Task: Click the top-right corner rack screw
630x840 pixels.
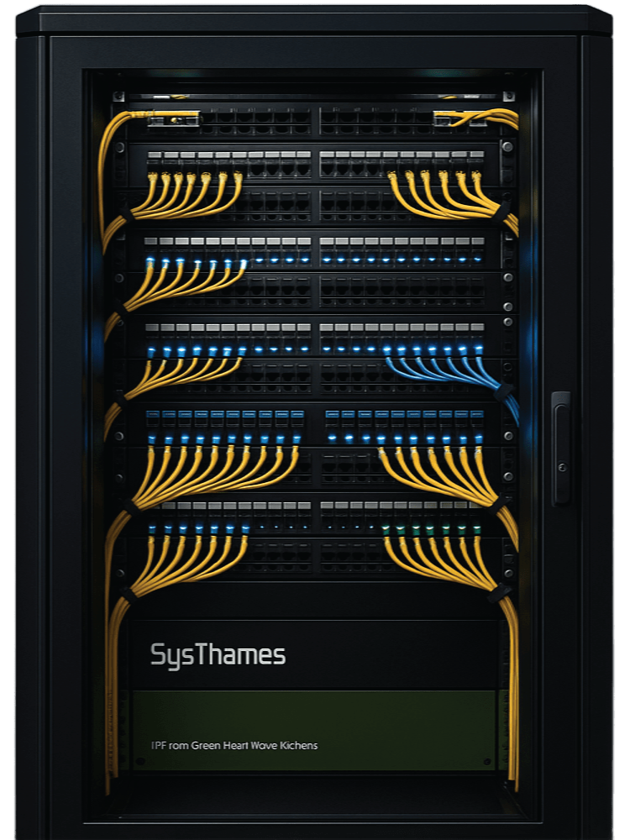Action: coord(508,97)
